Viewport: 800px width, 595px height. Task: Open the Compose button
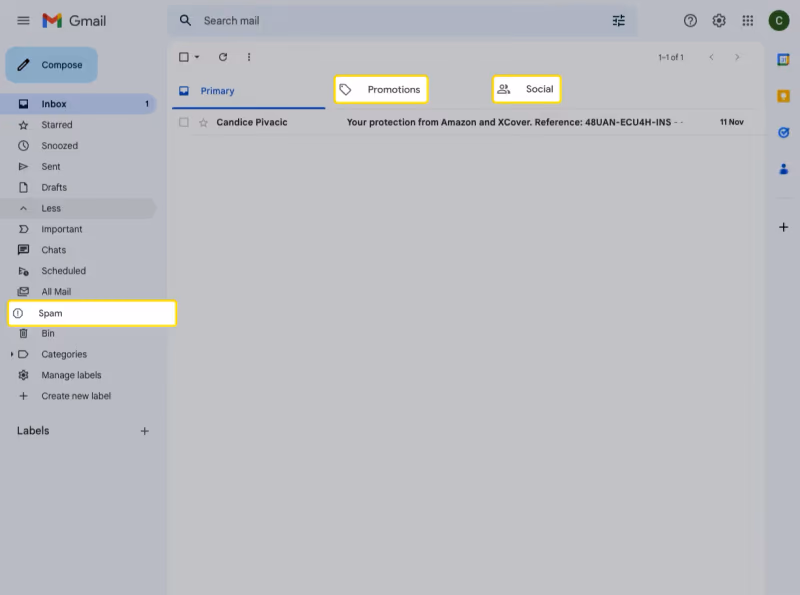pyautogui.click(x=51, y=64)
